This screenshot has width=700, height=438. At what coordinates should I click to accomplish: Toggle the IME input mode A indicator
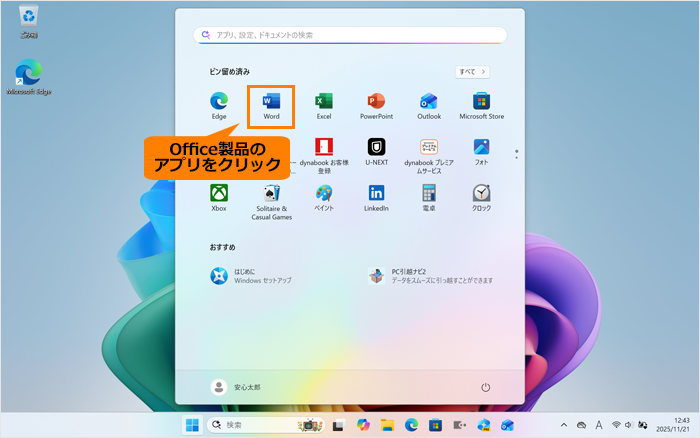(599, 425)
